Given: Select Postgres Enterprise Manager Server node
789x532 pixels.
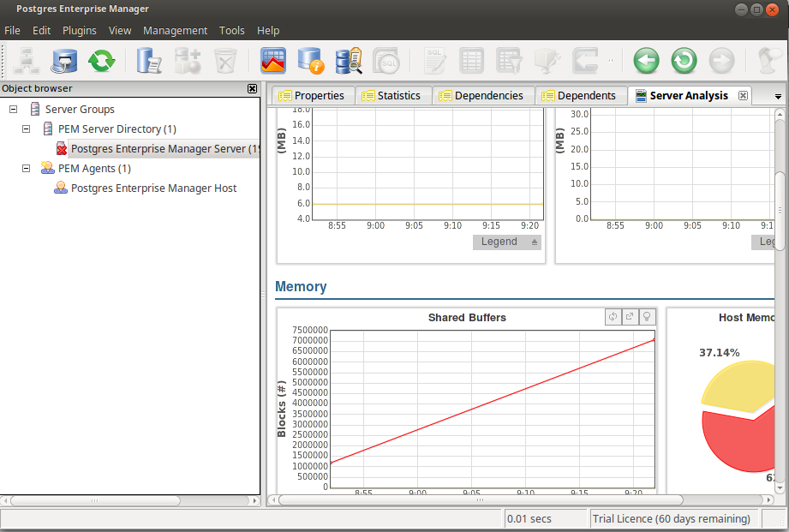Looking at the screenshot, I should (164, 148).
